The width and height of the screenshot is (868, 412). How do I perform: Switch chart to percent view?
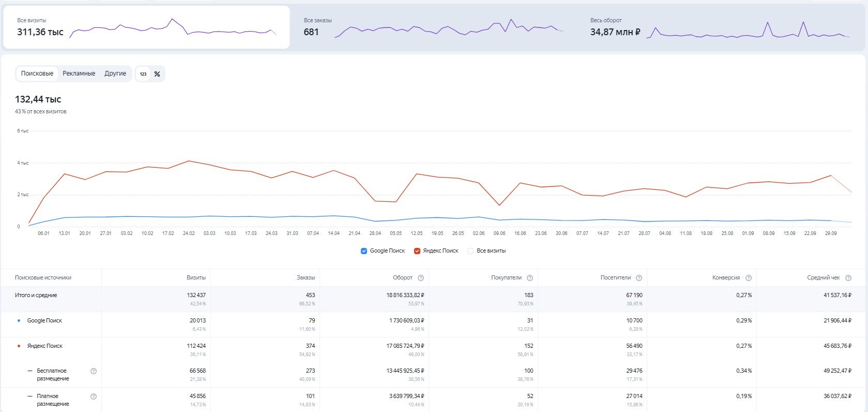point(157,74)
